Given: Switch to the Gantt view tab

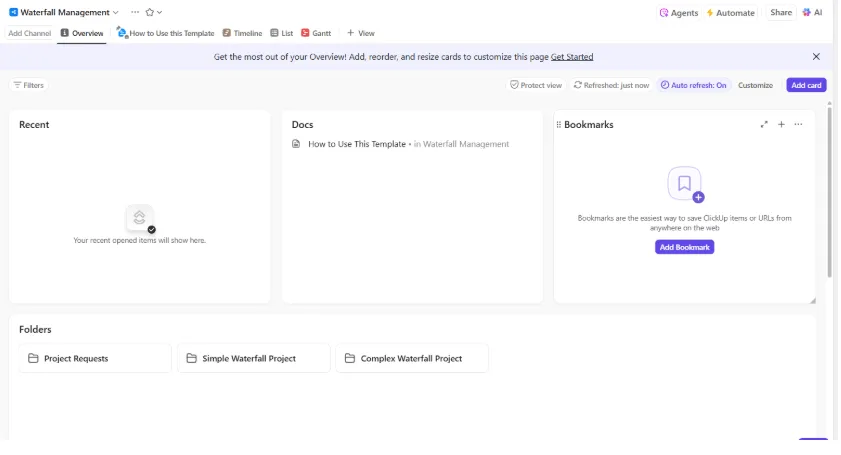Looking at the screenshot, I should click(x=316, y=33).
